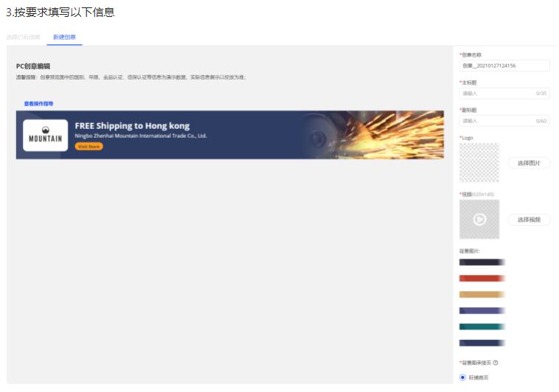Switch to the 选择已有创意 tab
Screen dimensions: 559x392
click(x=24, y=37)
